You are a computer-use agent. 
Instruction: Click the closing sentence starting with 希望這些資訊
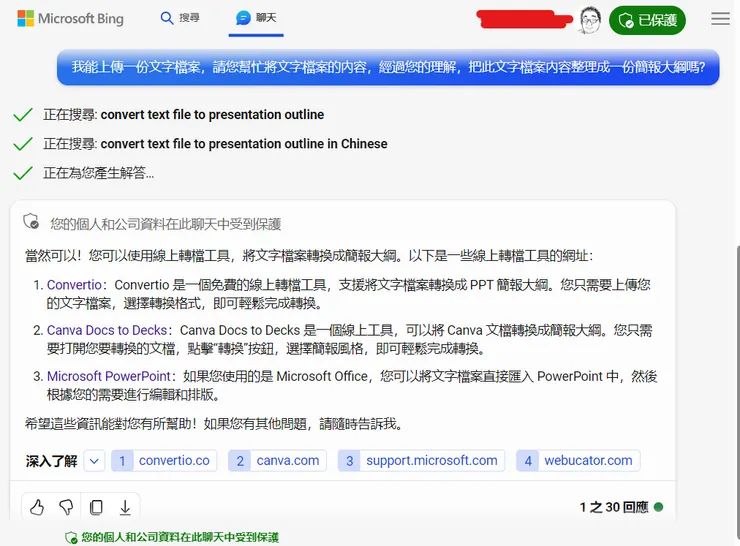coord(215,424)
